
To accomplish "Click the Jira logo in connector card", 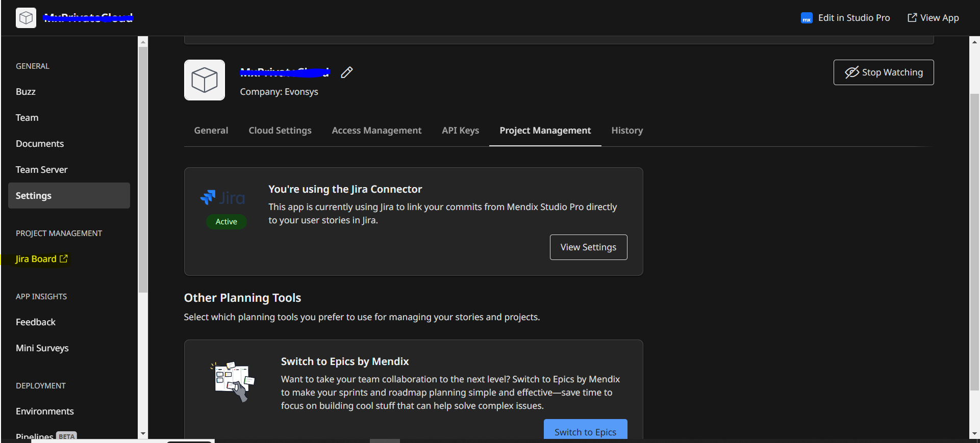I will pyautogui.click(x=223, y=198).
